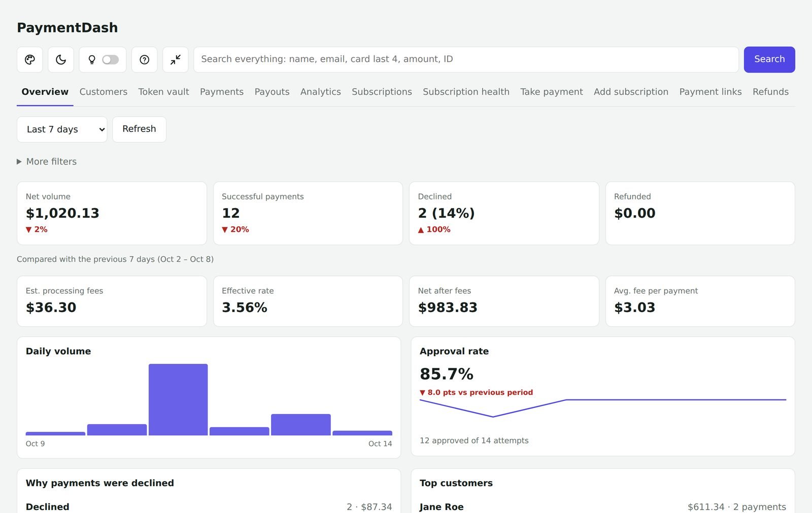Click the Net volume value $1,020.13

(x=62, y=213)
